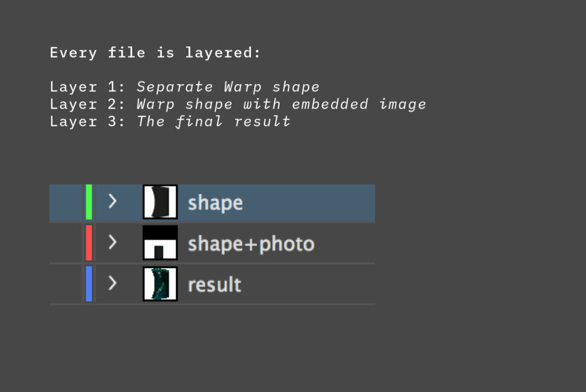Image resolution: width=586 pixels, height=392 pixels.
Task: Click the green color label on shape layer
Action: click(x=89, y=202)
